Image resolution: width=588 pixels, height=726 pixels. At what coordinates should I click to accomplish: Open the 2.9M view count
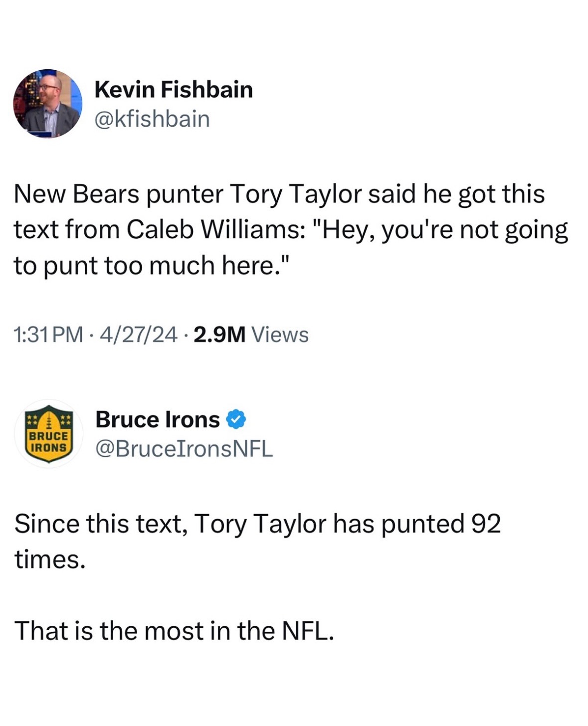[219, 335]
